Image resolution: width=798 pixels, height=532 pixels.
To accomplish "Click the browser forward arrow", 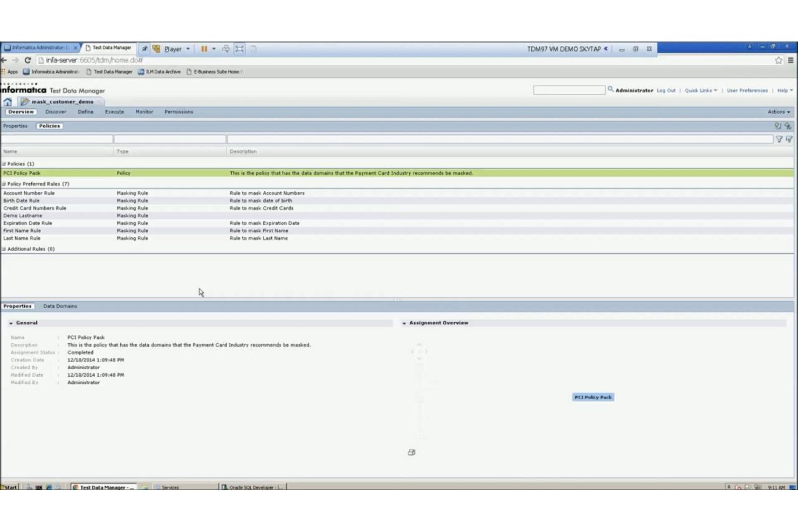I will coord(16,60).
